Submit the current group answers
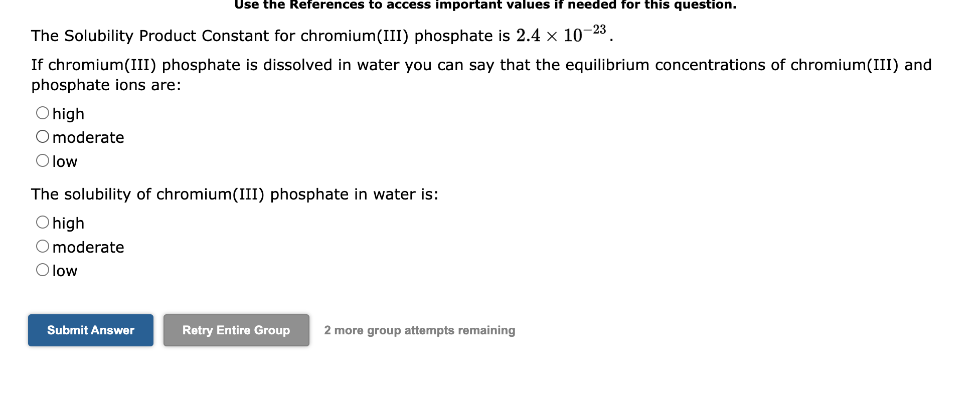 90,330
